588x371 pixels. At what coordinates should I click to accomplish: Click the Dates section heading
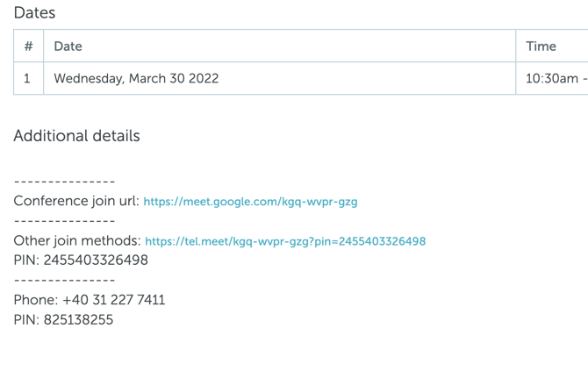34,13
